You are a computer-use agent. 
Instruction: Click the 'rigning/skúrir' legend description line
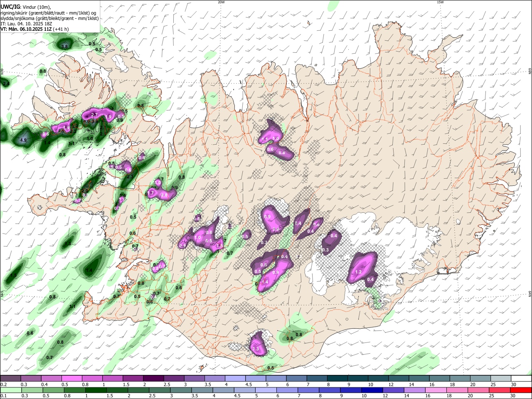[x=49, y=13]
